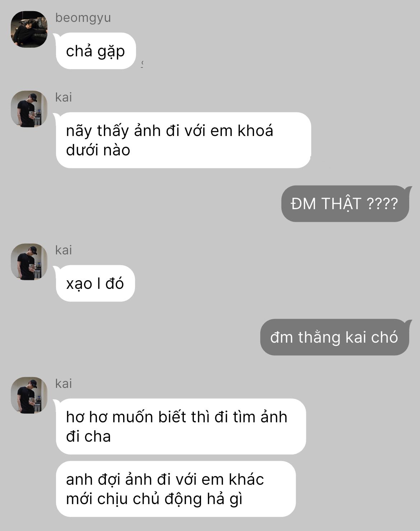Select the sent 'ĐM THẬT ????' bubble
Viewport: 420px width, 531px height.
[345, 203]
